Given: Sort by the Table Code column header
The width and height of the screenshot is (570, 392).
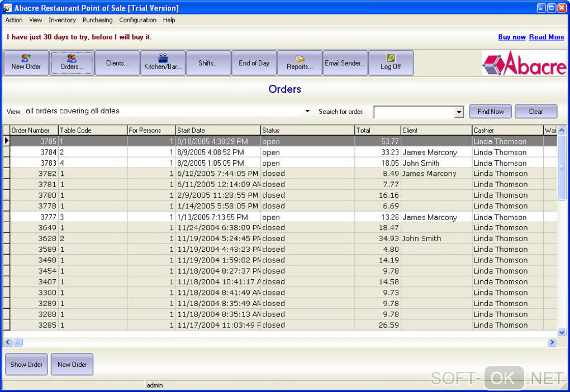Looking at the screenshot, I should tap(93, 130).
